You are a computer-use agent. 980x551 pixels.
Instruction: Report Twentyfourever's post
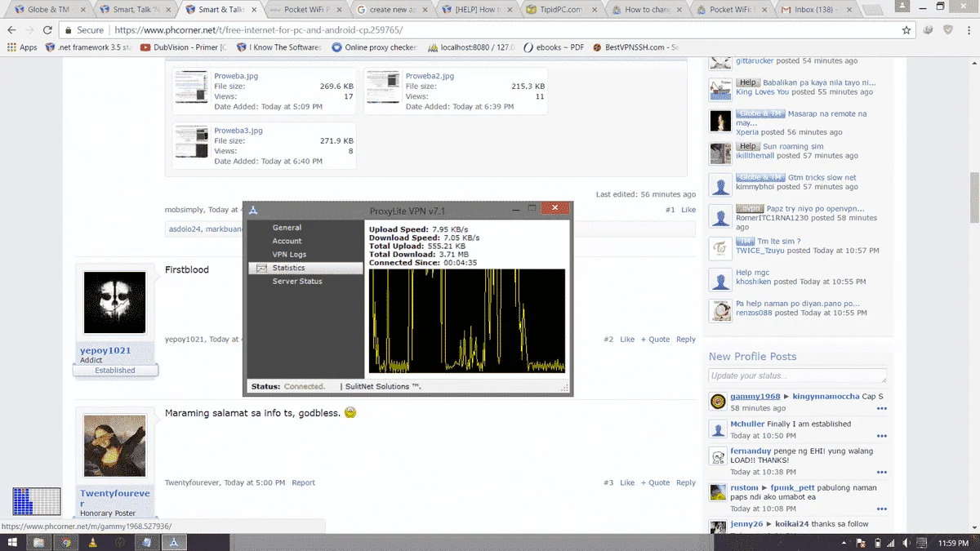point(303,483)
